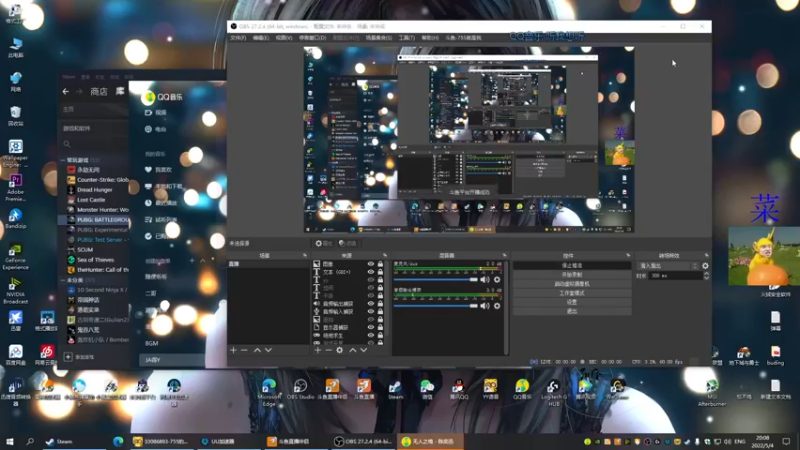This screenshot has width=800, height=450.
Task: Click 启动虚拟摄像机 in OBS controls
Action: (571, 284)
